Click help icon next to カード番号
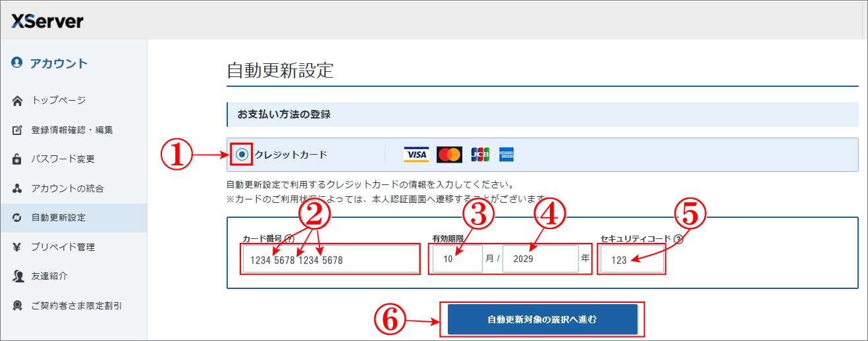The width and height of the screenshot is (868, 341). (x=289, y=238)
